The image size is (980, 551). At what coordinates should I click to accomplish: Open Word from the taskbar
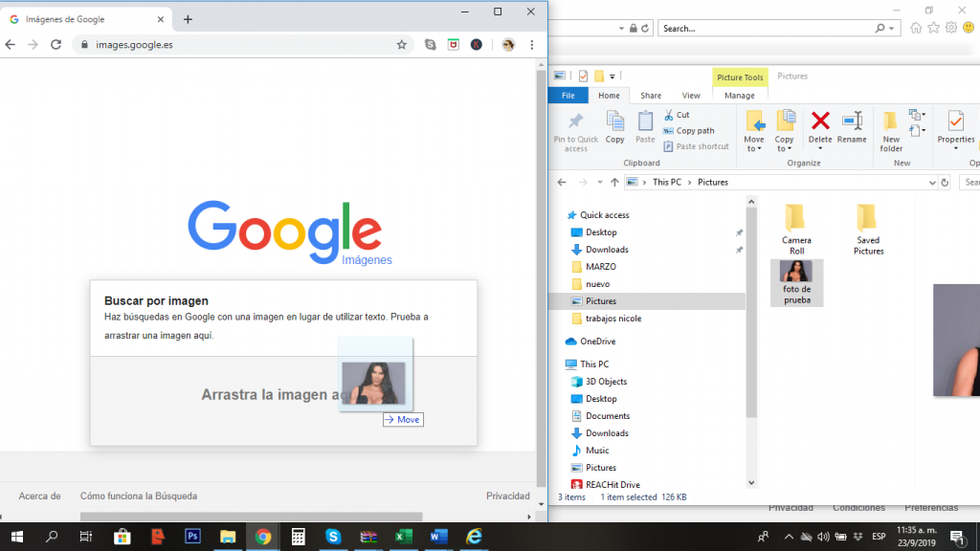(x=438, y=537)
